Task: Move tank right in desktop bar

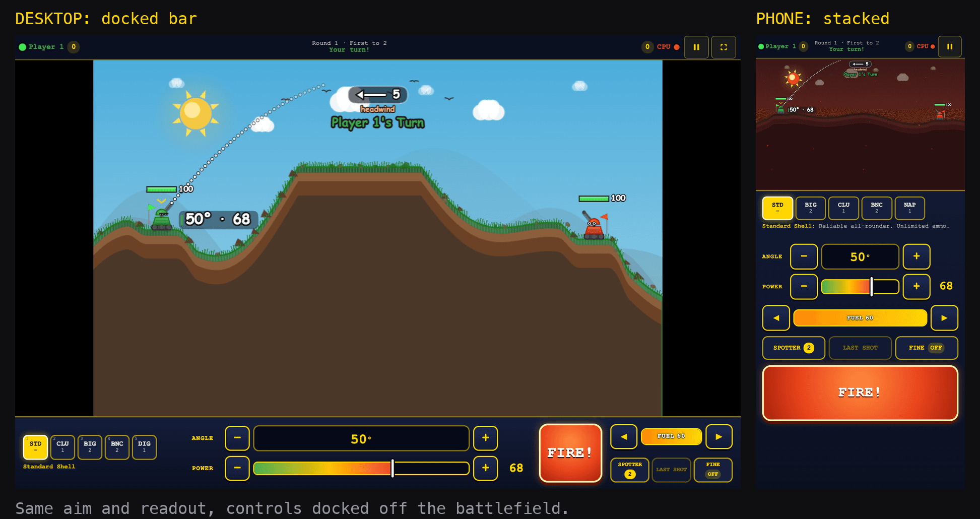Action: point(719,437)
